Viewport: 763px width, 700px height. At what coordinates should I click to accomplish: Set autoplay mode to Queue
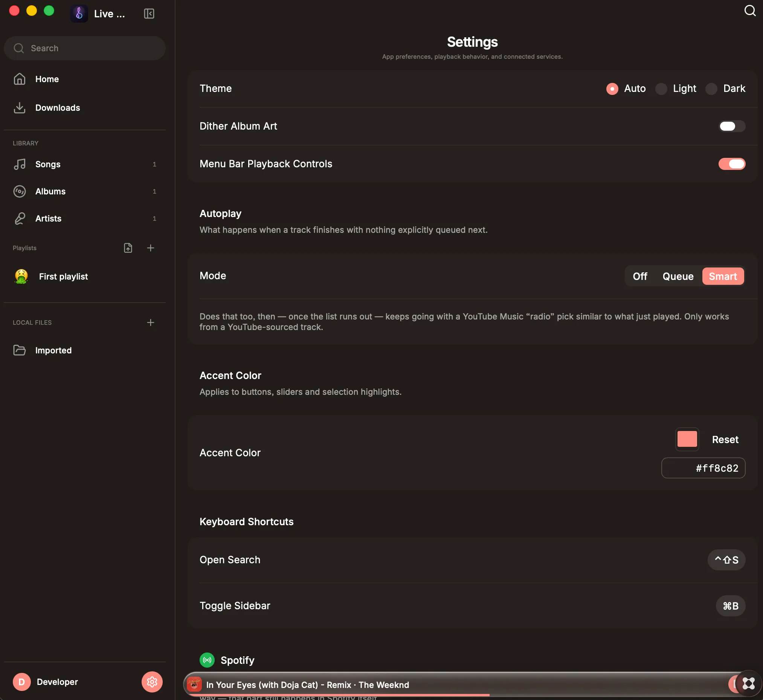[x=678, y=277]
